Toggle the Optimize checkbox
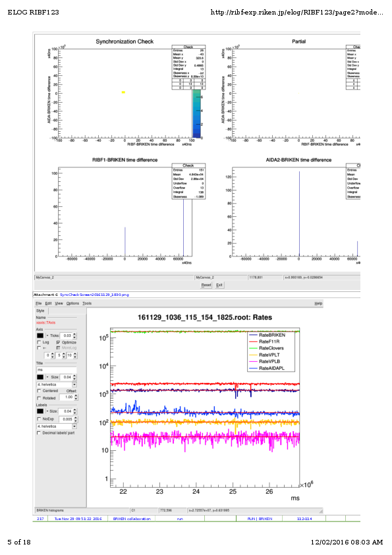Viewport: 392px width, 555px height. 59,342
